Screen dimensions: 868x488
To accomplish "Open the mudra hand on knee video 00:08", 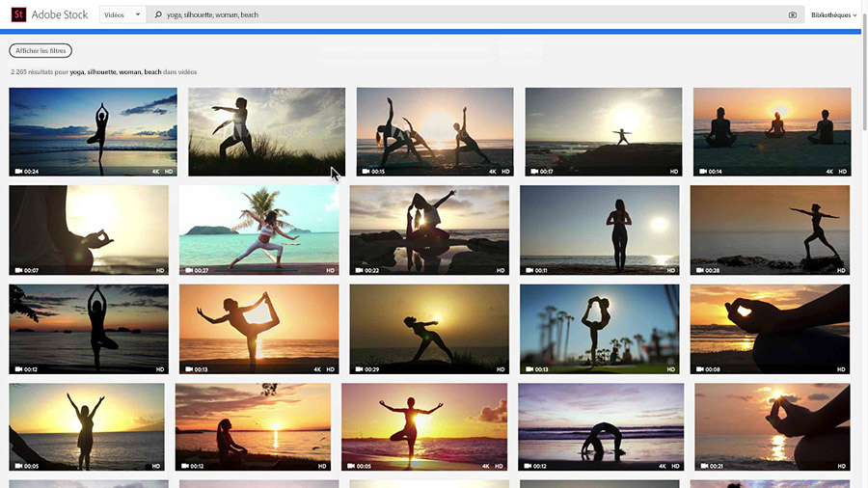I will pyautogui.click(x=770, y=329).
